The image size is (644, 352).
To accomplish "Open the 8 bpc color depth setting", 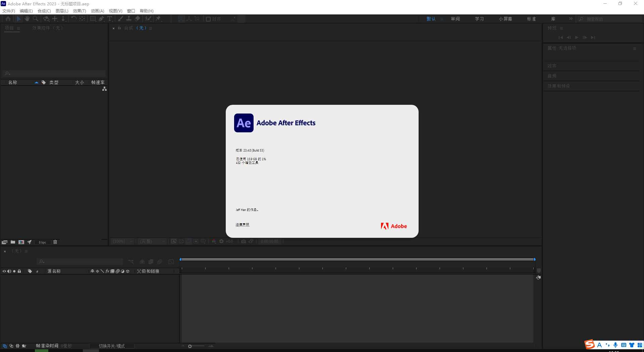I will coord(43,242).
